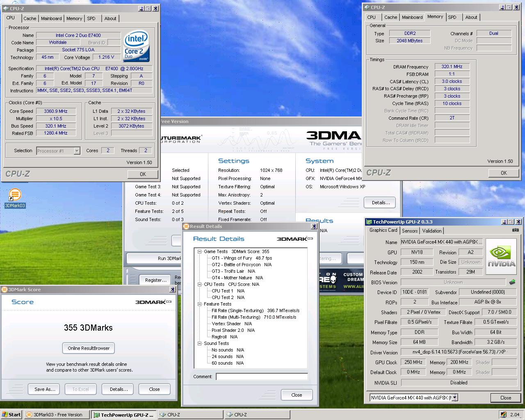The image size is (525, 420).
Task: Click Close in 3DMark Score window
Action: pyautogui.click(x=154, y=389)
